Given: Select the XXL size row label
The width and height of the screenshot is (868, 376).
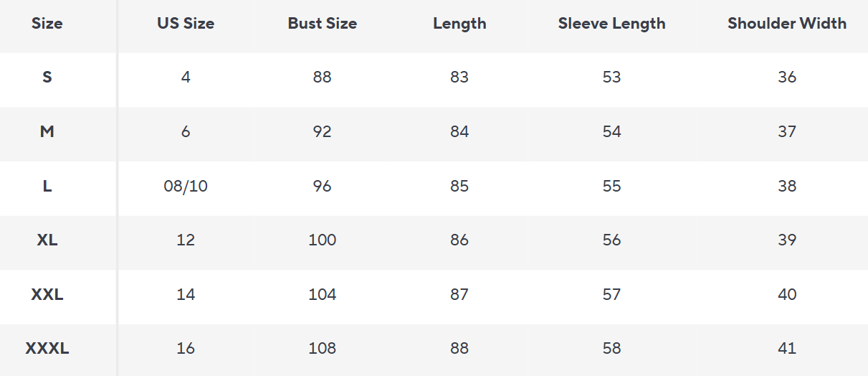Looking at the screenshot, I should 47,295.
